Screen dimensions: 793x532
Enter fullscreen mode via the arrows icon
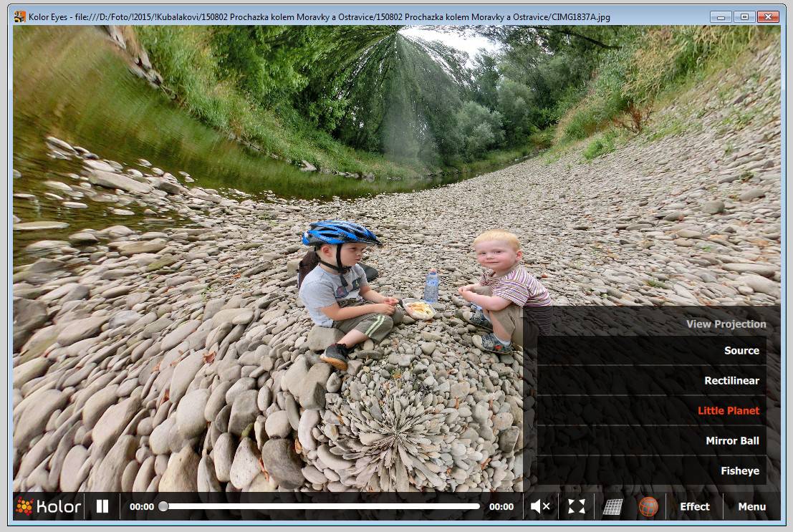tap(577, 506)
